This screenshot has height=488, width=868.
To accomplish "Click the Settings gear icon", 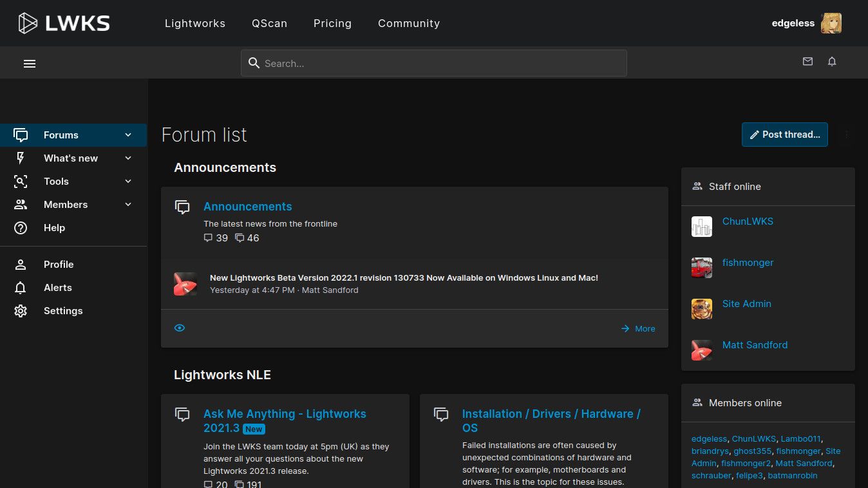I will 21,311.
